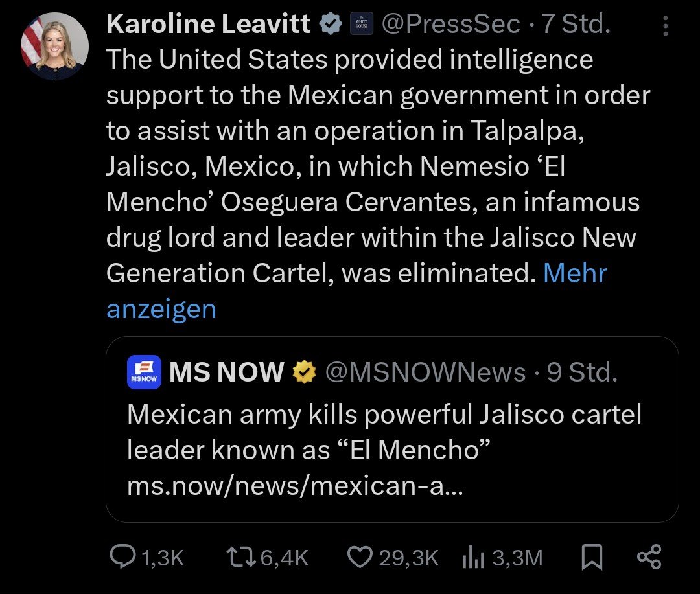This screenshot has width=700, height=594.
Task: Tap the gold verified badge of MS NOW
Action: tap(304, 372)
